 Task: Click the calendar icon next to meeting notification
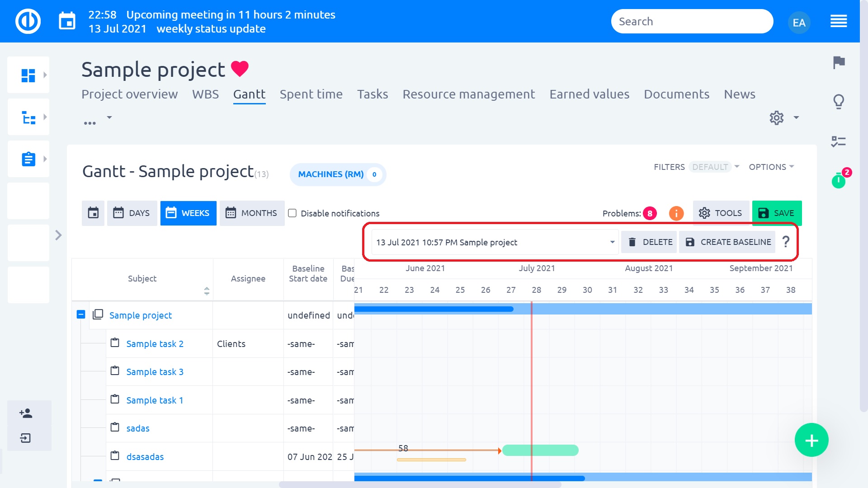[x=67, y=20]
